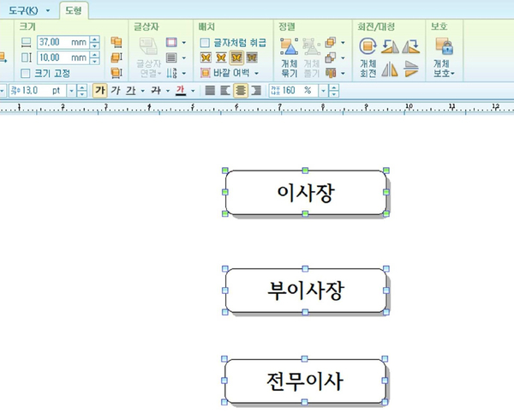Click the height field showing 10.00 mm

click(63, 57)
